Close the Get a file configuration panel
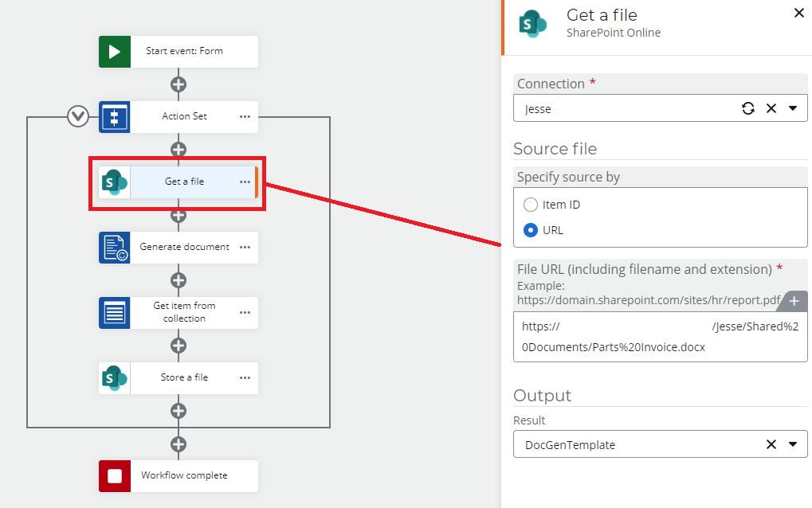Image resolution: width=812 pixels, height=508 pixels. [x=799, y=13]
